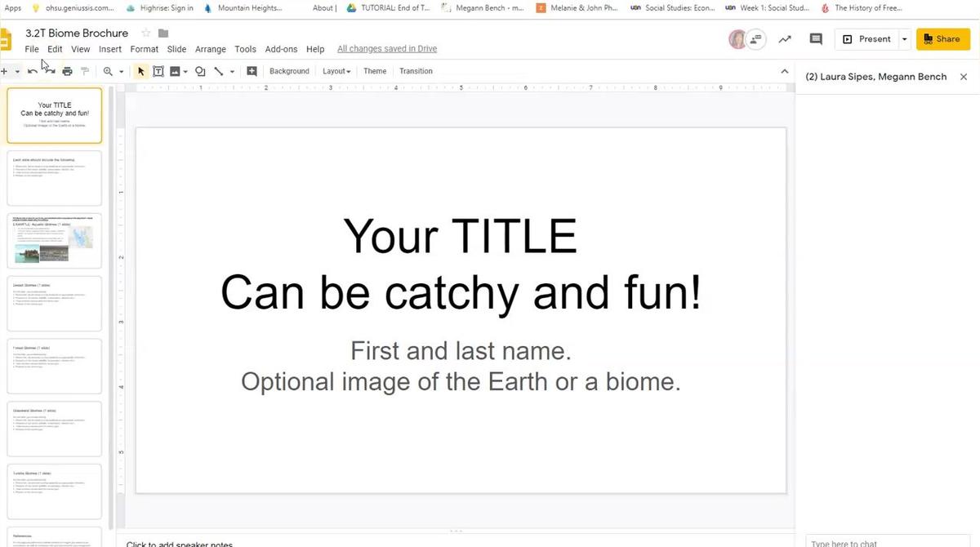View the activity dashboard trend icon
The width and height of the screenshot is (980, 547).
tap(785, 38)
